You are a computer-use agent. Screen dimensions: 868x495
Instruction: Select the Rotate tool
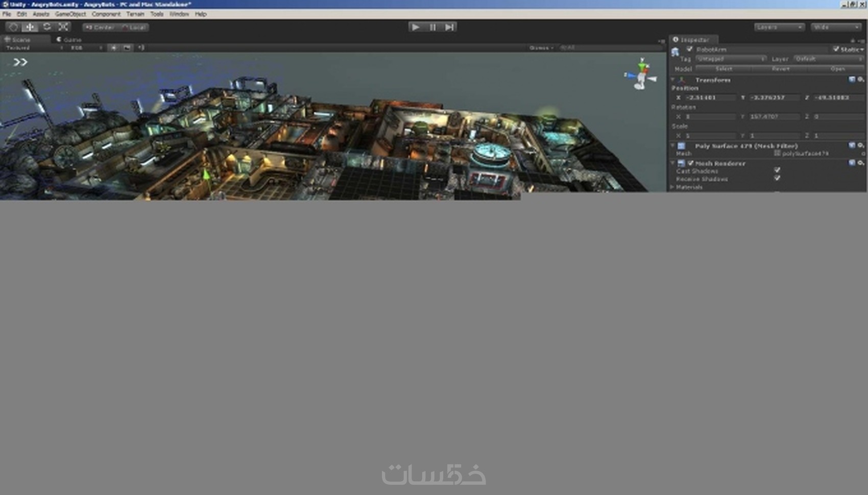pyautogui.click(x=47, y=27)
